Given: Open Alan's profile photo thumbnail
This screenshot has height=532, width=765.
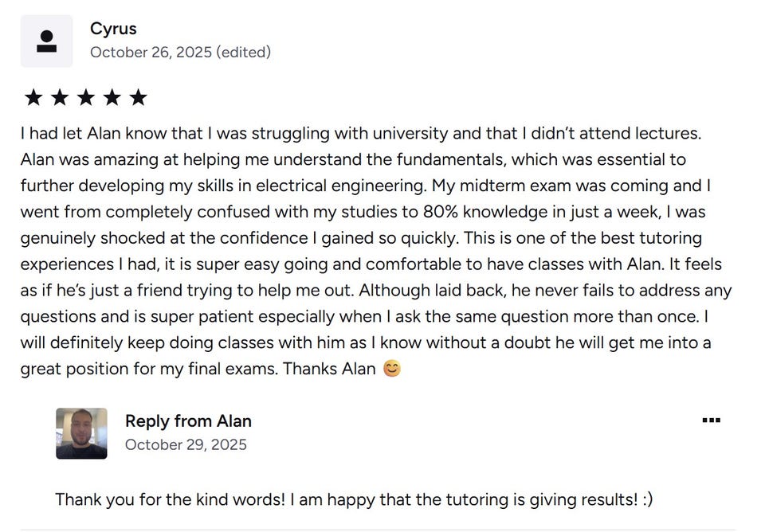Looking at the screenshot, I should point(81,433).
